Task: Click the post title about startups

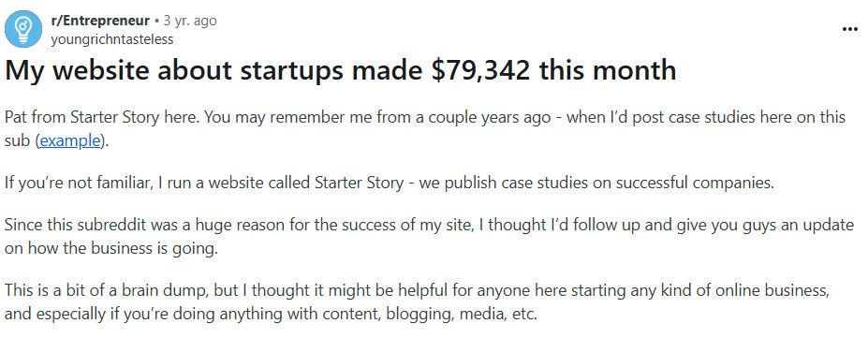Action: (x=341, y=71)
